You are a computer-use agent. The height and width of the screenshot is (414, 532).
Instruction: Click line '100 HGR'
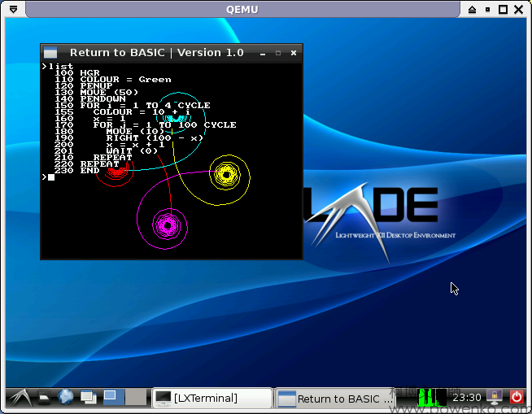click(77, 73)
